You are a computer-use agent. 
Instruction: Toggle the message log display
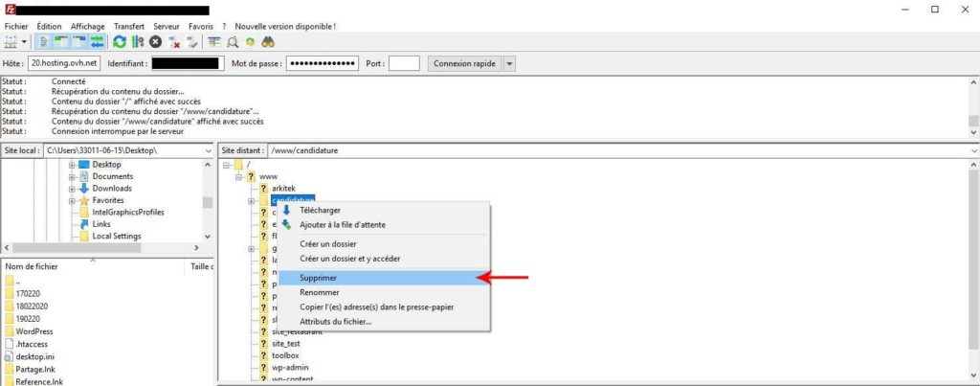[x=44, y=41]
